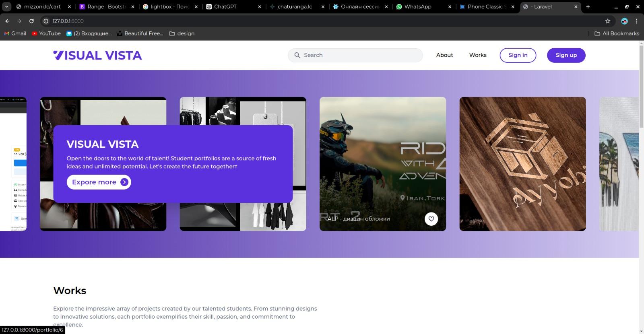Click the VISUAL VISTA banner heading
The height and width of the screenshot is (334, 644).
103,144
